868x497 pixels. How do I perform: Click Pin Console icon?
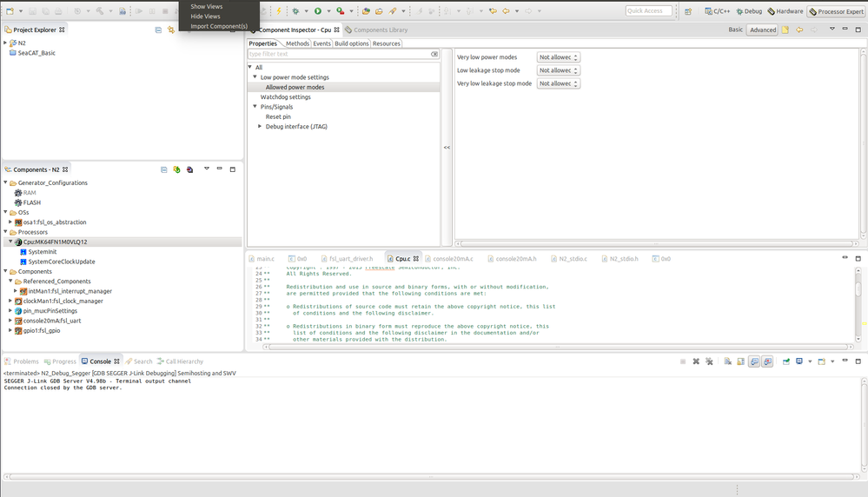[x=785, y=361]
